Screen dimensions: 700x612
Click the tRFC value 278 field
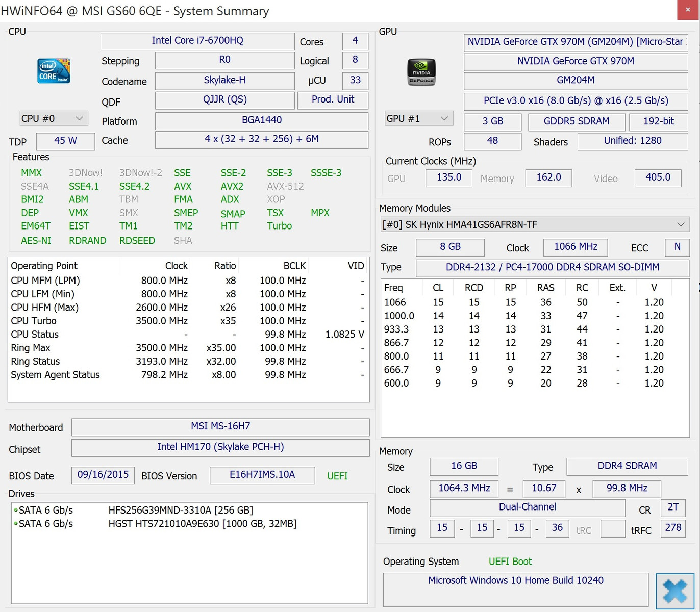(673, 528)
